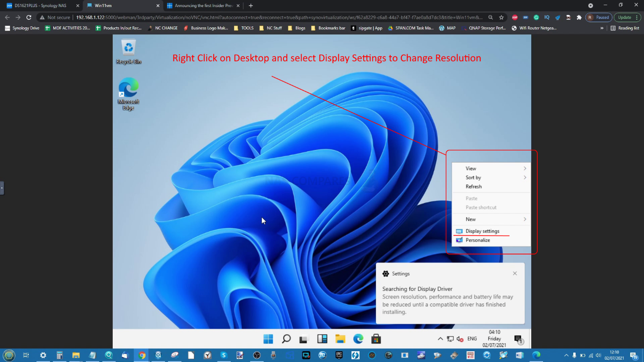This screenshot has width=644, height=362.
Task: Open the Bookmarks bar folder
Action: [328, 28]
